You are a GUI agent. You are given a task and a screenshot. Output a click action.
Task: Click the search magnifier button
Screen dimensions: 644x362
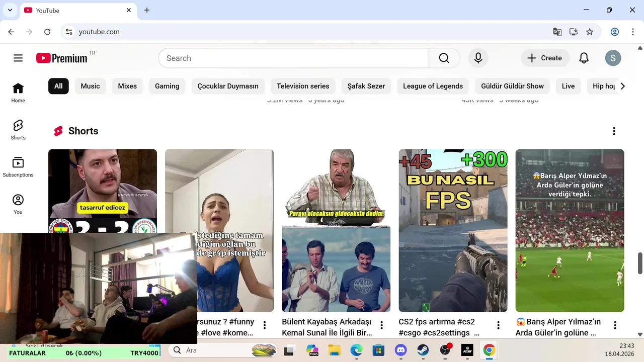click(444, 58)
